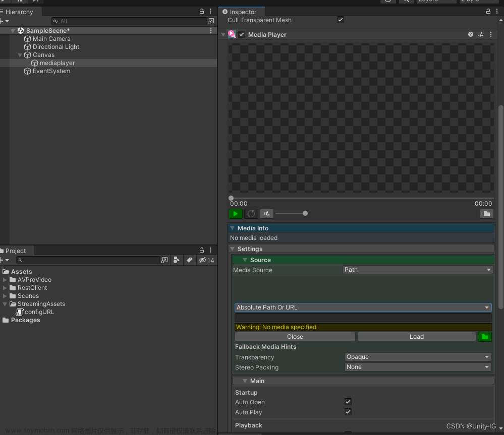Toggle the Auto Open checkbox

(348, 402)
